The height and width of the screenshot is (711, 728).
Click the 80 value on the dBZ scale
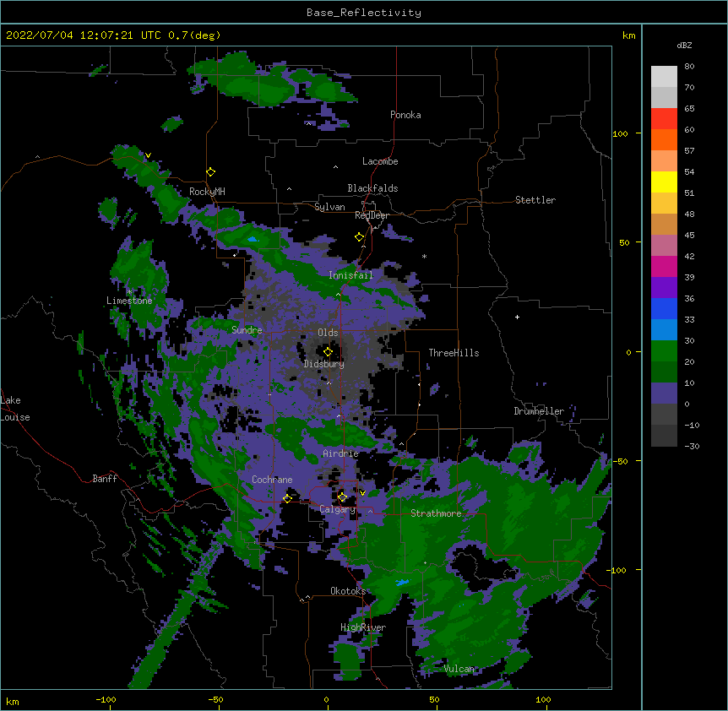click(689, 67)
